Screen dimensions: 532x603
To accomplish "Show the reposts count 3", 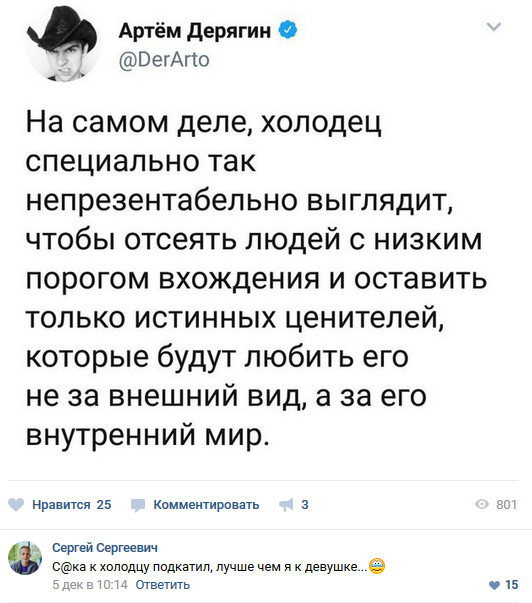I will [x=305, y=505].
